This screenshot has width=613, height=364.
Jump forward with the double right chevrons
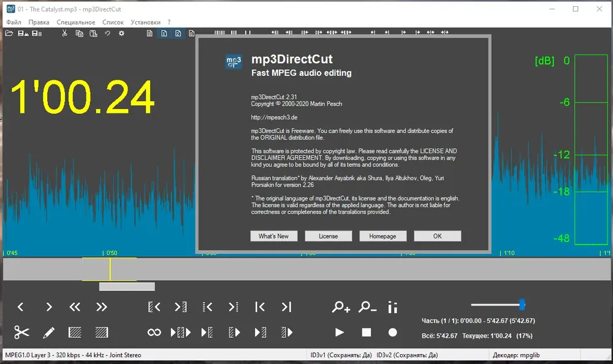click(x=102, y=307)
